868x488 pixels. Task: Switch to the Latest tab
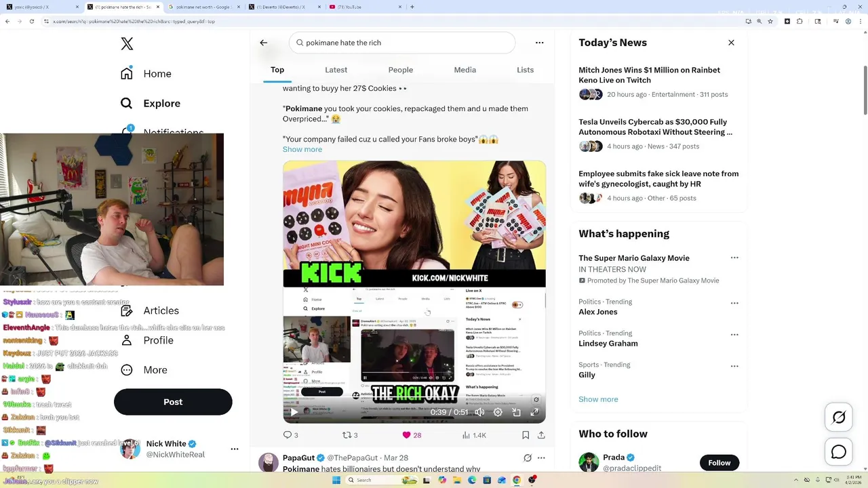click(x=336, y=70)
